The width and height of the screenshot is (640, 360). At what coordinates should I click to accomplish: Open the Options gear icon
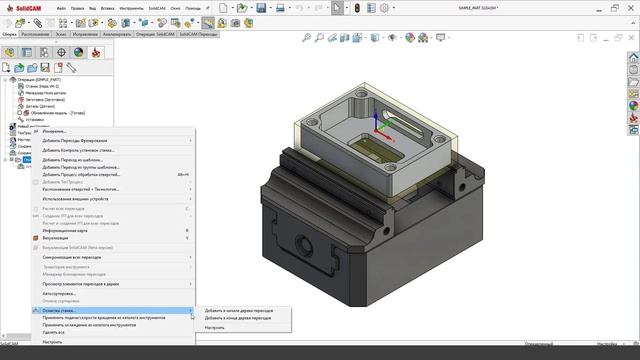coord(384,8)
